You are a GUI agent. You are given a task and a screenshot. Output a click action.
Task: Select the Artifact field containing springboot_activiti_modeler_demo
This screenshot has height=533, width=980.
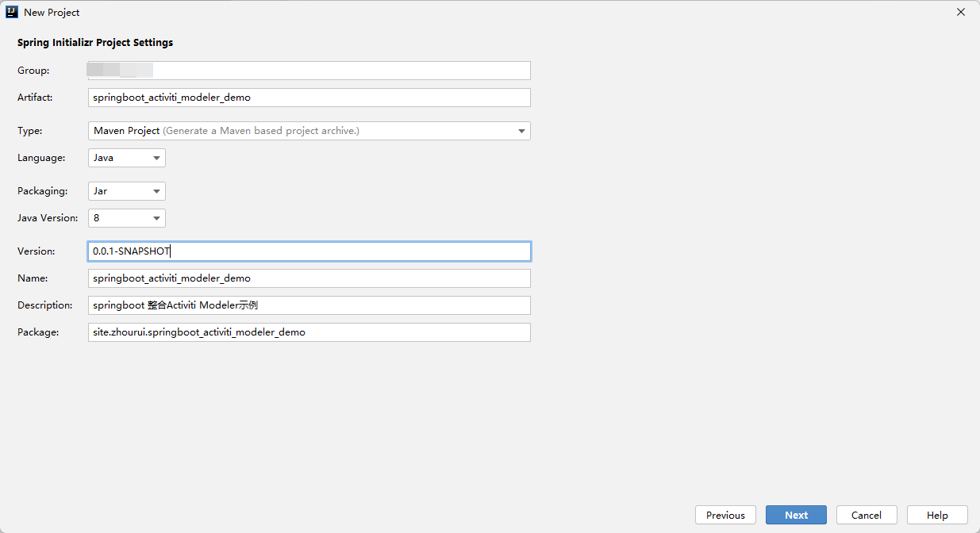coord(309,97)
